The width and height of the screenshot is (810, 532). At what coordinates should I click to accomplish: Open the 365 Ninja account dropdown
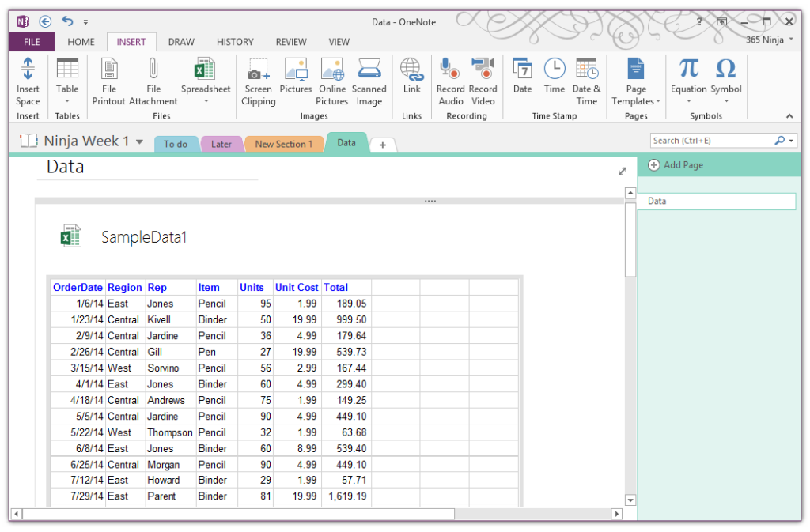click(x=791, y=40)
